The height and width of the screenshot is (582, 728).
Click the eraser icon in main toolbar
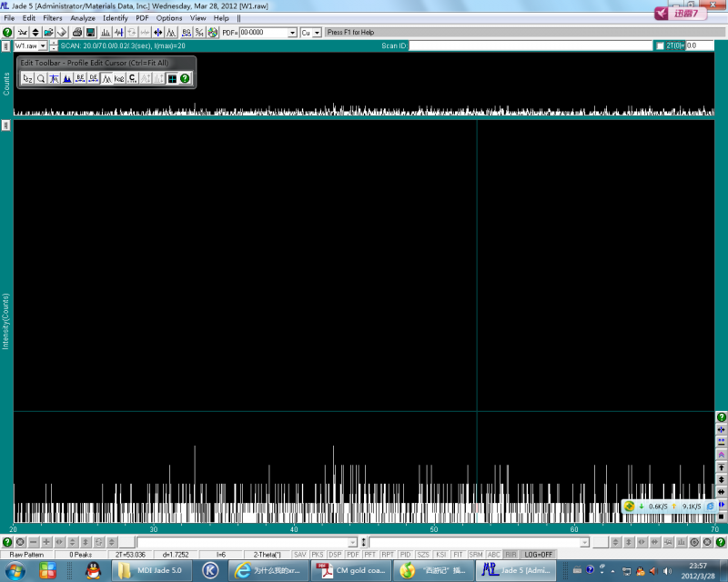coord(62,33)
